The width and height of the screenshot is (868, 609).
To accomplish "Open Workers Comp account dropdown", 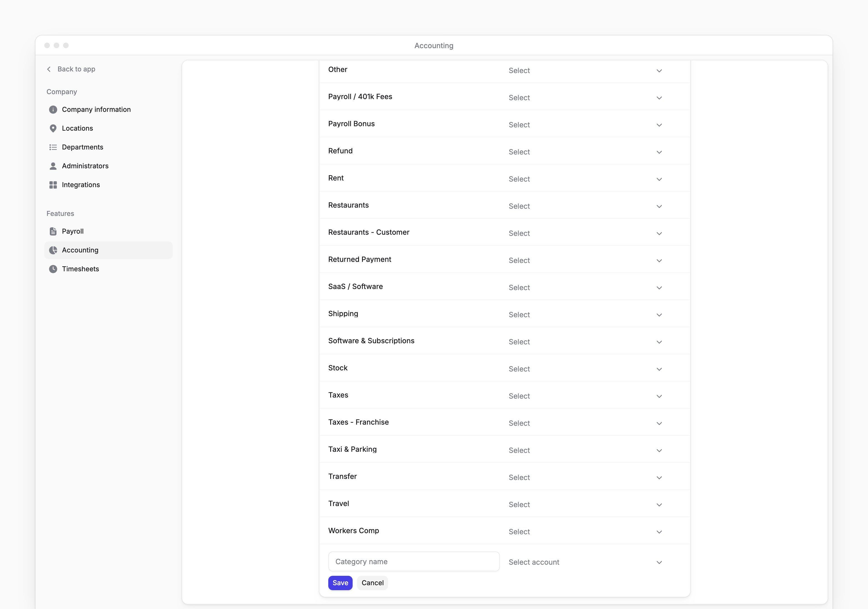I will click(585, 532).
